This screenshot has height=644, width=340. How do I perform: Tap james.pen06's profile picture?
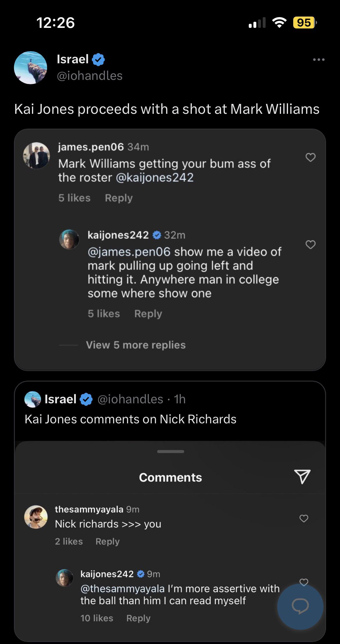tap(36, 155)
